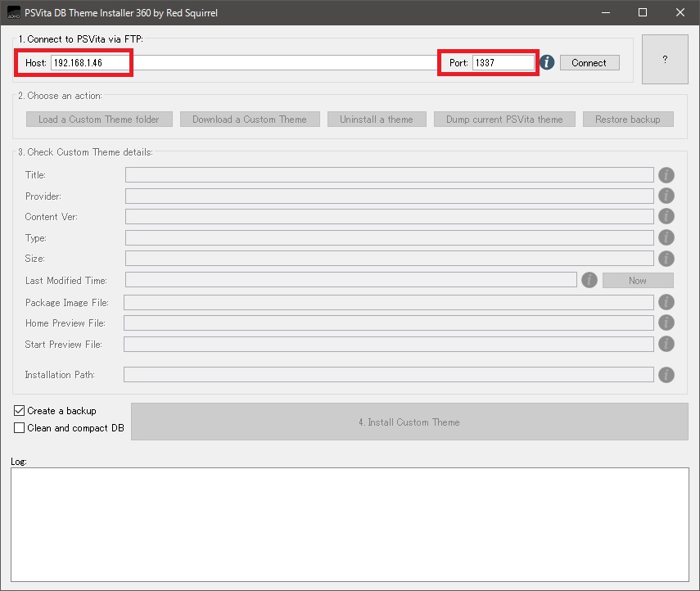Click the info icon for Title field

click(x=666, y=175)
